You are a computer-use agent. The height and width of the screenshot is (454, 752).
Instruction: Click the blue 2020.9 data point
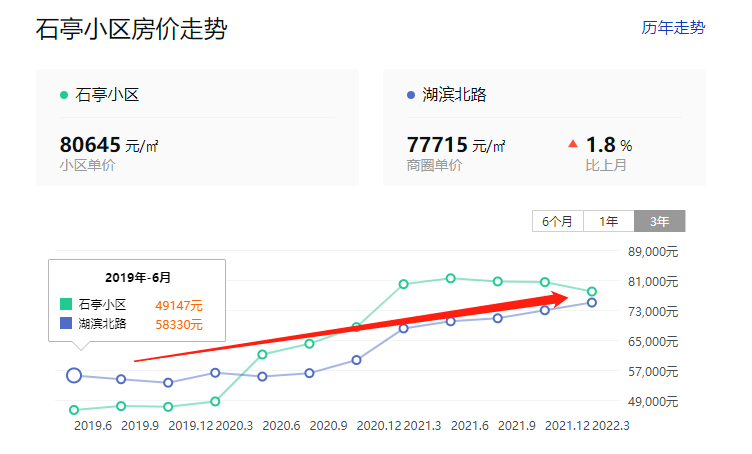tap(309, 373)
